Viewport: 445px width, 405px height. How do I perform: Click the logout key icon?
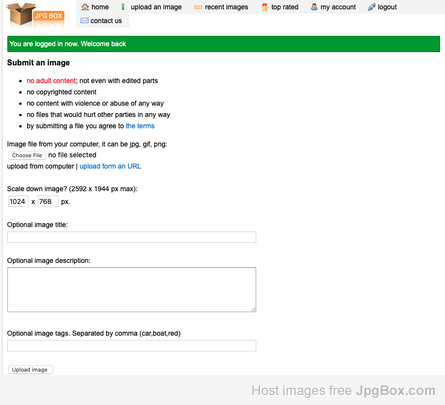[x=371, y=7]
